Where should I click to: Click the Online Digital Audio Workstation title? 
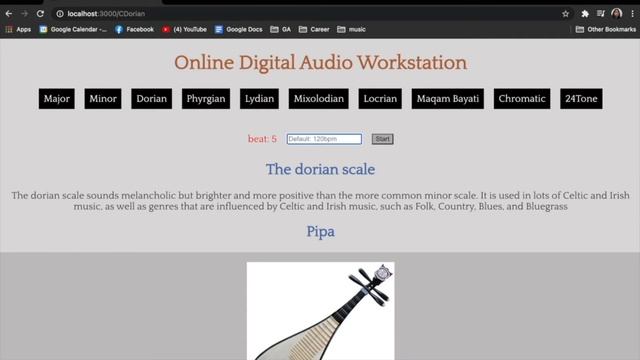(x=320, y=63)
